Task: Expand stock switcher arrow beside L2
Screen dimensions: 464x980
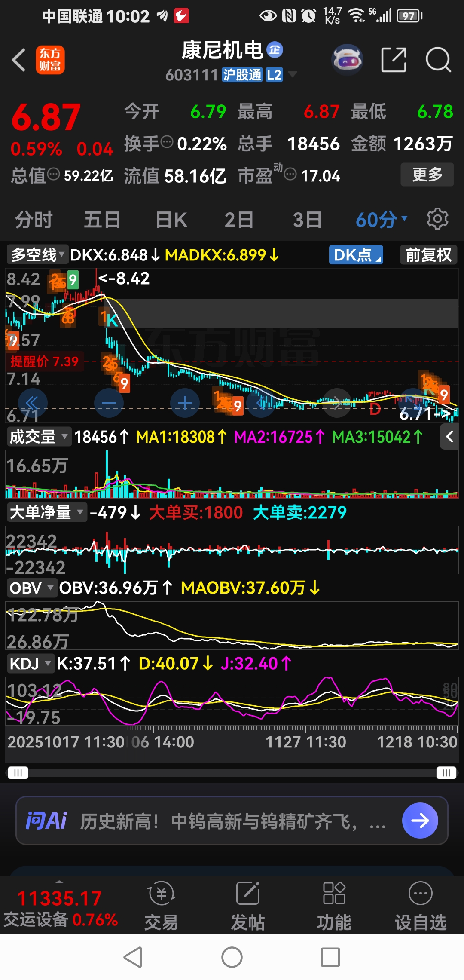Action: click(x=293, y=74)
